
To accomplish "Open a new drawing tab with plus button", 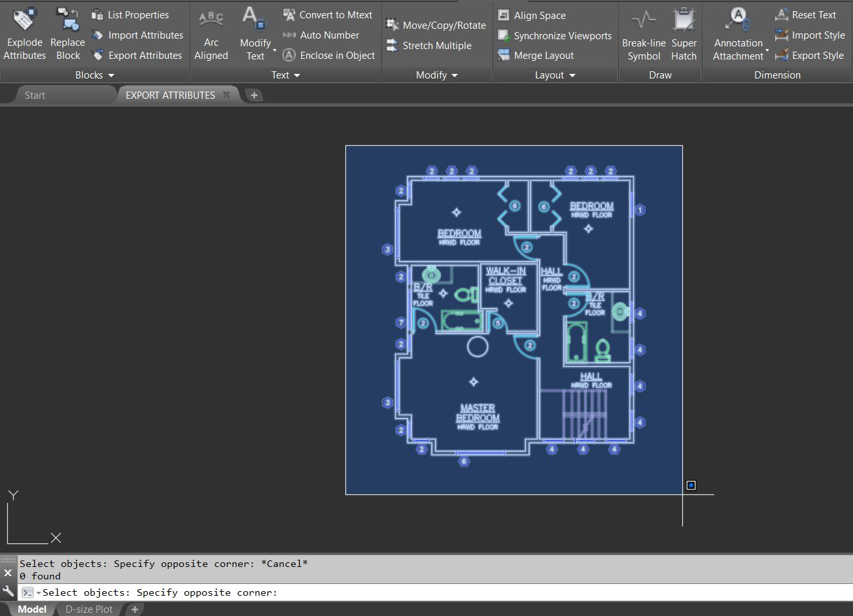I will (254, 95).
